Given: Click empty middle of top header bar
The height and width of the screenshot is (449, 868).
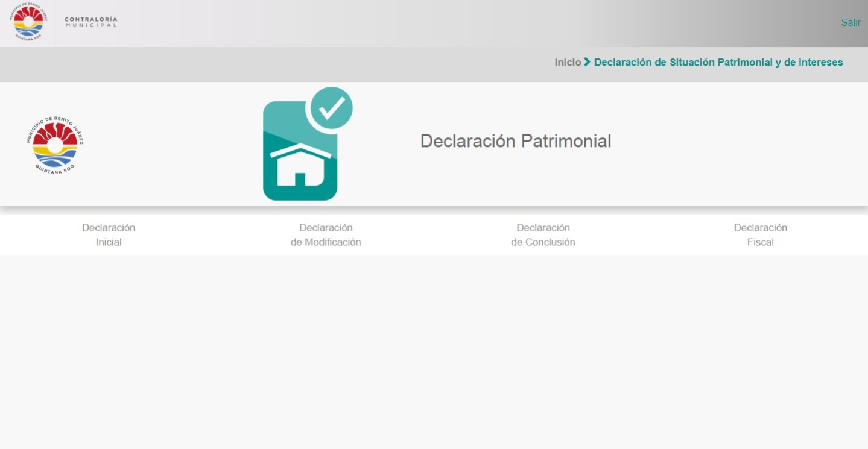Looking at the screenshot, I should pos(362,23).
